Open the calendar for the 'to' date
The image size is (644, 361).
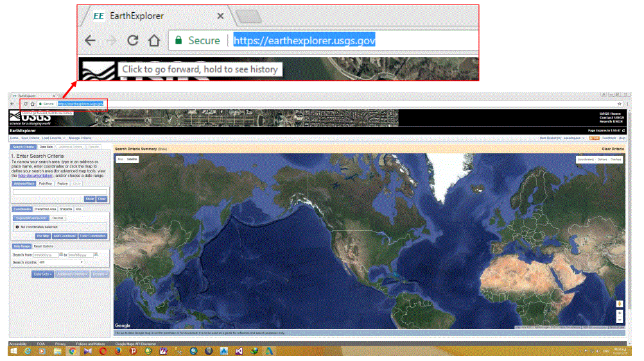point(96,255)
